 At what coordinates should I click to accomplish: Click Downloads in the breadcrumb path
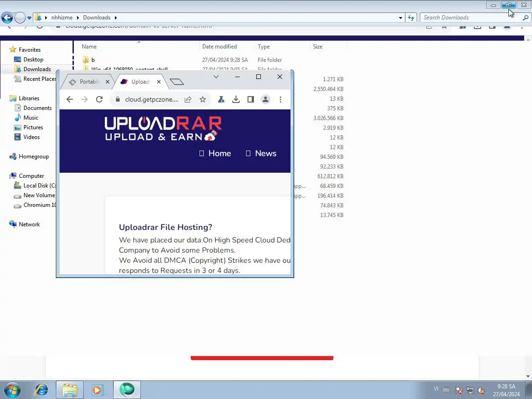pos(97,18)
